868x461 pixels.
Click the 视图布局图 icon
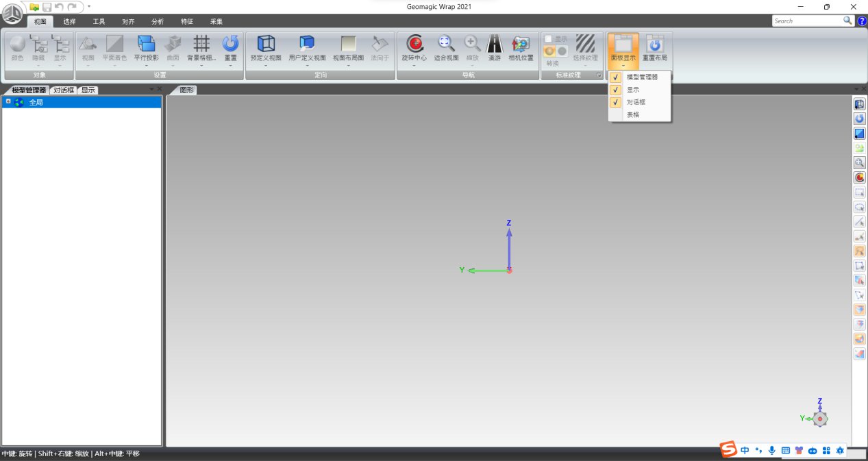(x=349, y=45)
